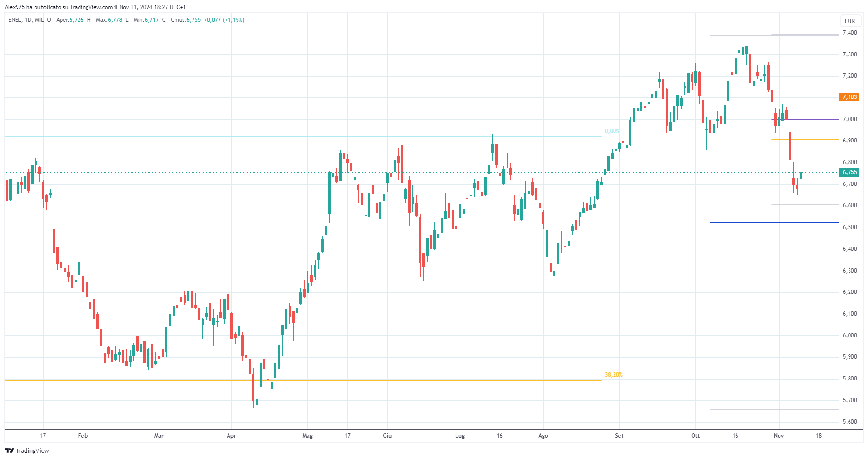Click the +0,077 (+1,15%) change value
Viewport: 868px width, 459px height.
224,20
